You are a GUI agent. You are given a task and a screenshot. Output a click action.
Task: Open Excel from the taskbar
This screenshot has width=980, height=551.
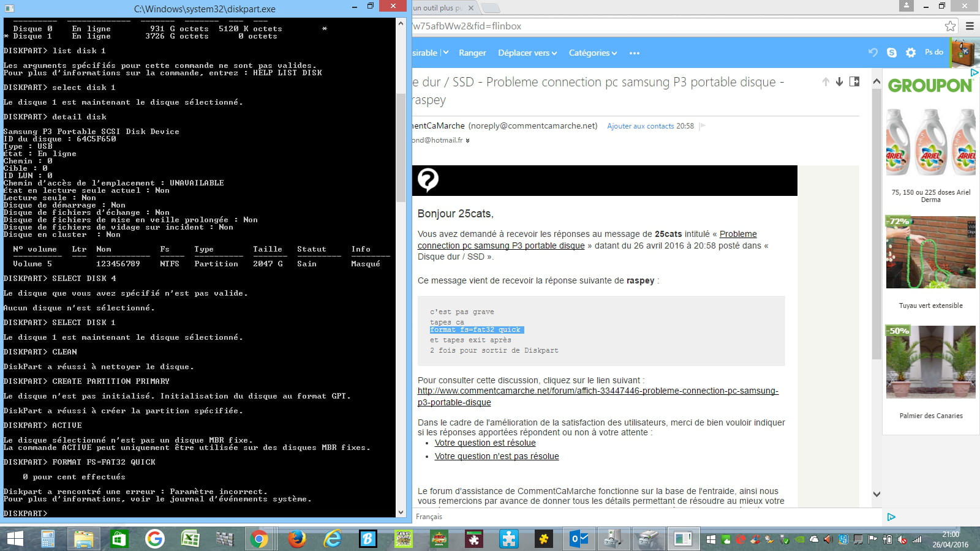click(x=190, y=539)
